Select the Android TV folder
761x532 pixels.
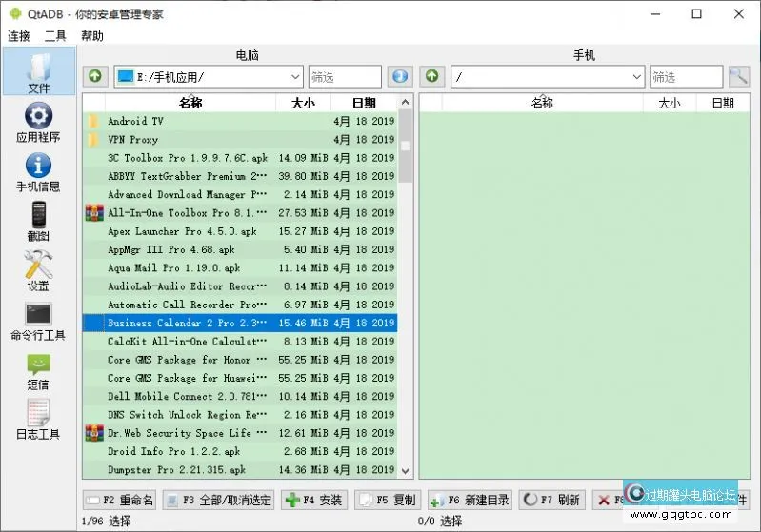pos(135,121)
